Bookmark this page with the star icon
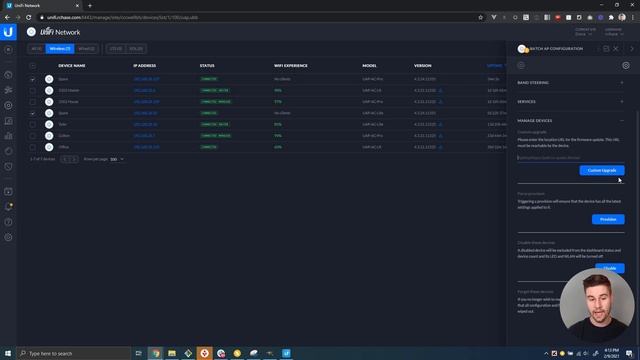Image resolution: width=640 pixels, height=360 pixels. (480, 18)
